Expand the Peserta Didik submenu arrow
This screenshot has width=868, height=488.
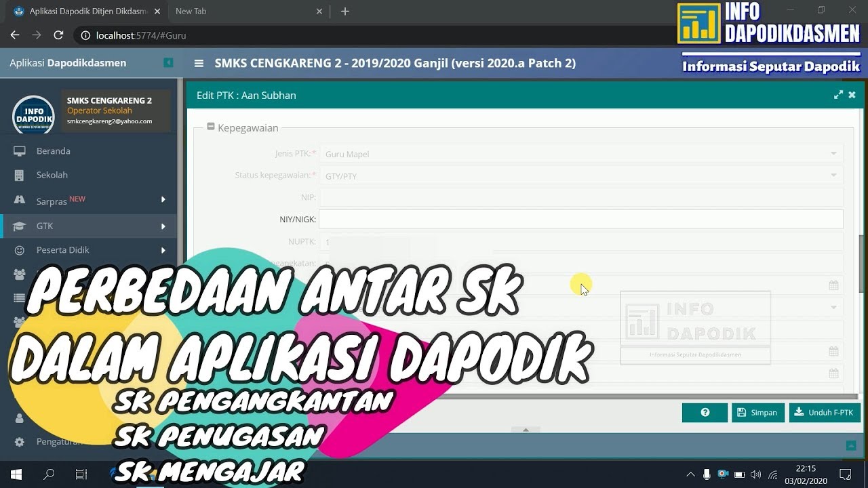[x=163, y=250]
